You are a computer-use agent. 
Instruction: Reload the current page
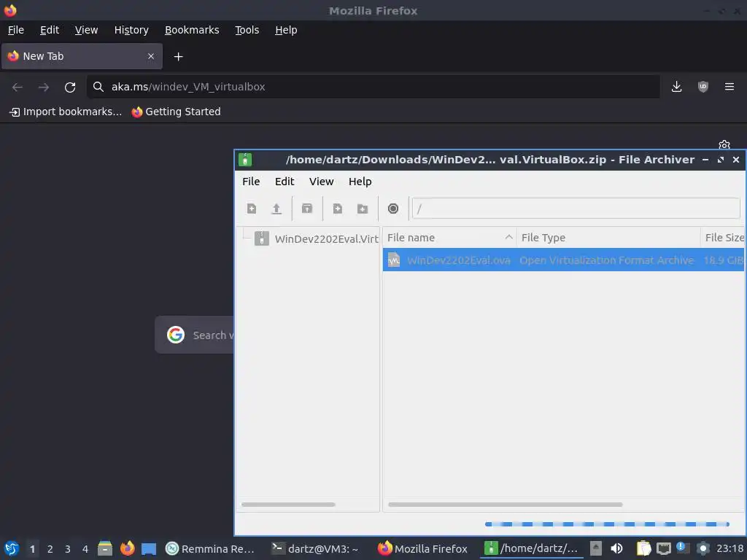pos(70,87)
